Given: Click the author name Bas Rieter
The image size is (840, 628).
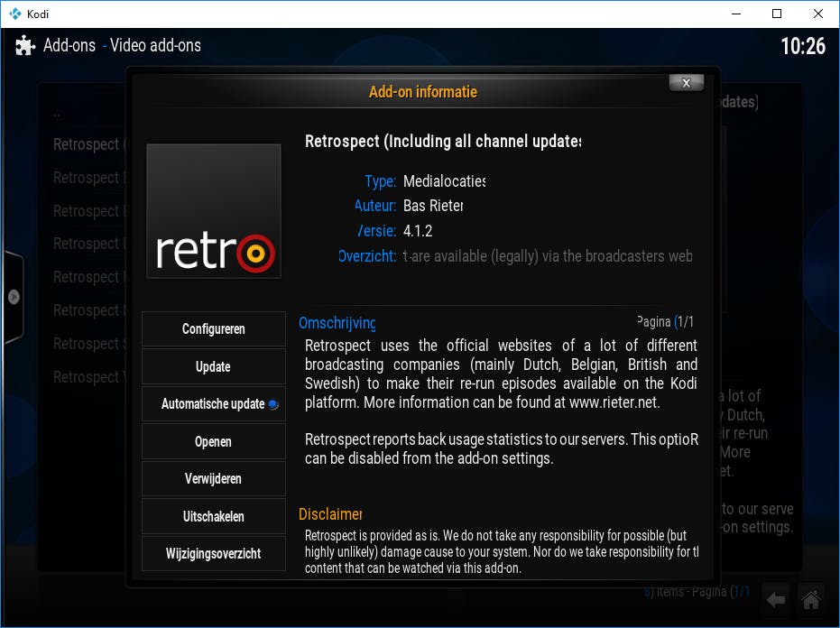Looking at the screenshot, I should (x=433, y=206).
